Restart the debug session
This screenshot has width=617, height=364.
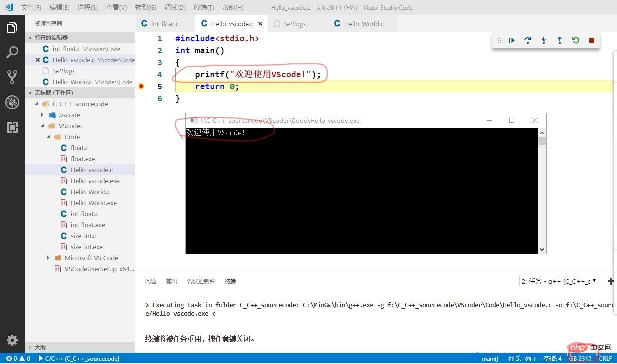click(x=576, y=40)
